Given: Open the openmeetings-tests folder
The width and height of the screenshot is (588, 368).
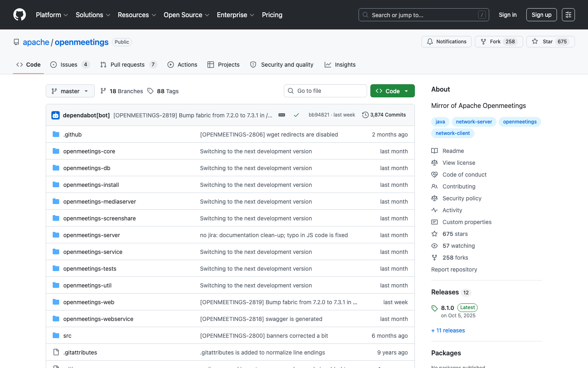Looking at the screenshot, I should click(90, 269).
